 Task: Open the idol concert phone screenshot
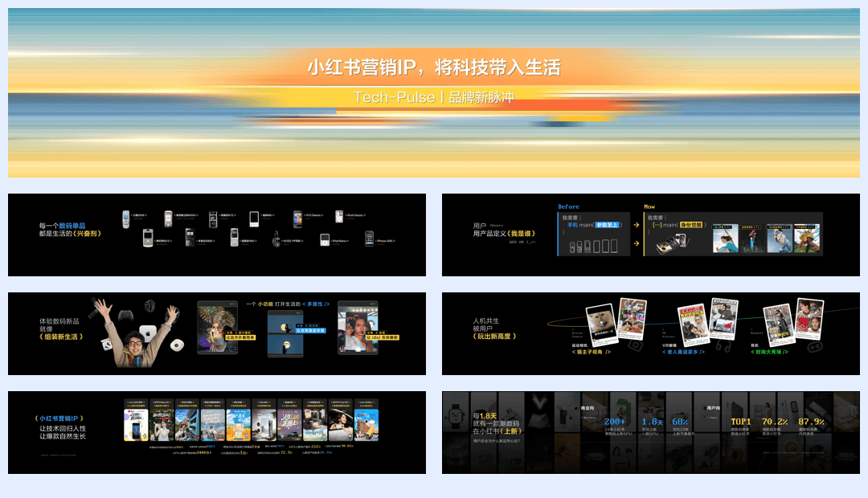tap(358, 328)
